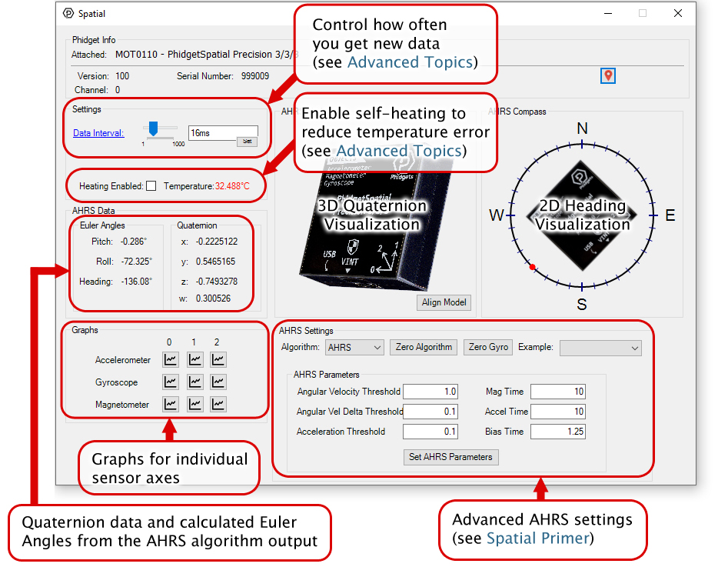Click the red location pin icon
The image size is (728, 567).
pyautogui.click(x=608, y=75)
